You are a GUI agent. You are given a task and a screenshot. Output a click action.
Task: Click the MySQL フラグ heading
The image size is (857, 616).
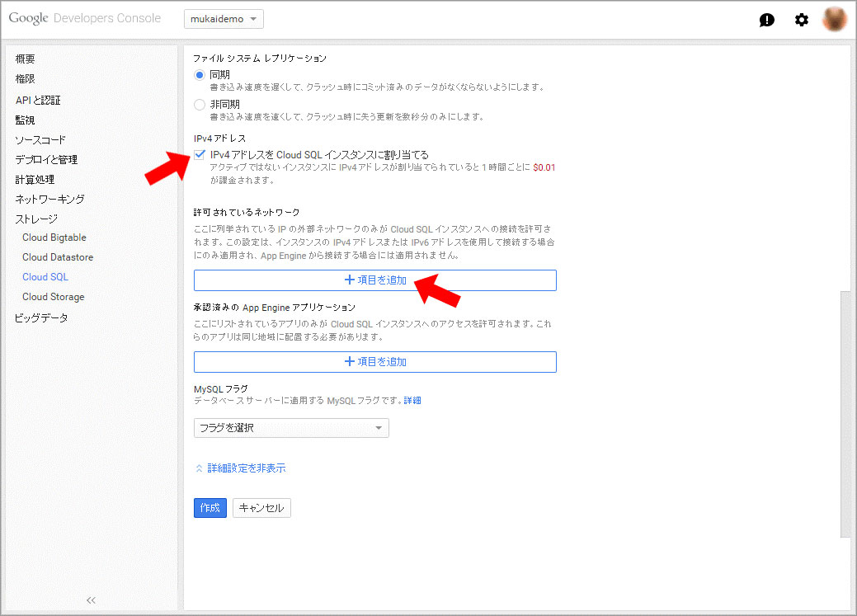[x=221, y=388]
